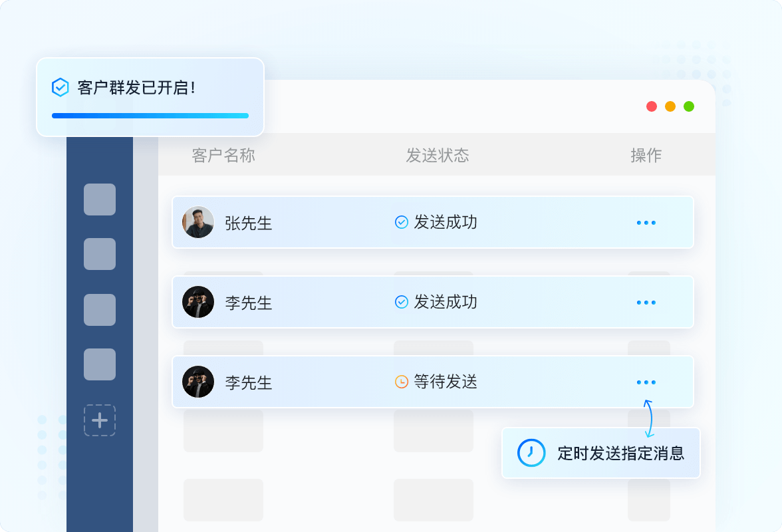Open the three-dot menu for 张先生
Screen dimensions: 782x532
646,223
